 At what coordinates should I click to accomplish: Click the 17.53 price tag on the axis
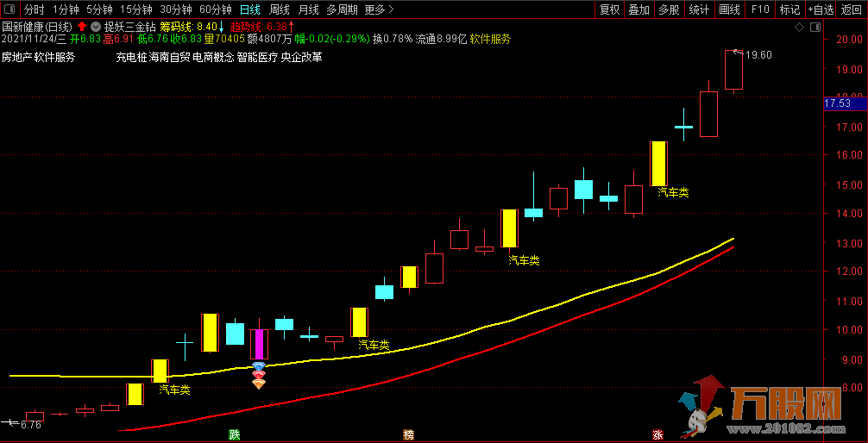pos(838,103)
